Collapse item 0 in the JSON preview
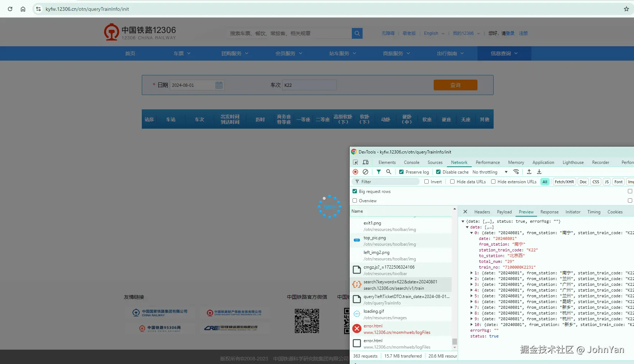The height and width of the screenshot is (364, 634). coord(471,233)
